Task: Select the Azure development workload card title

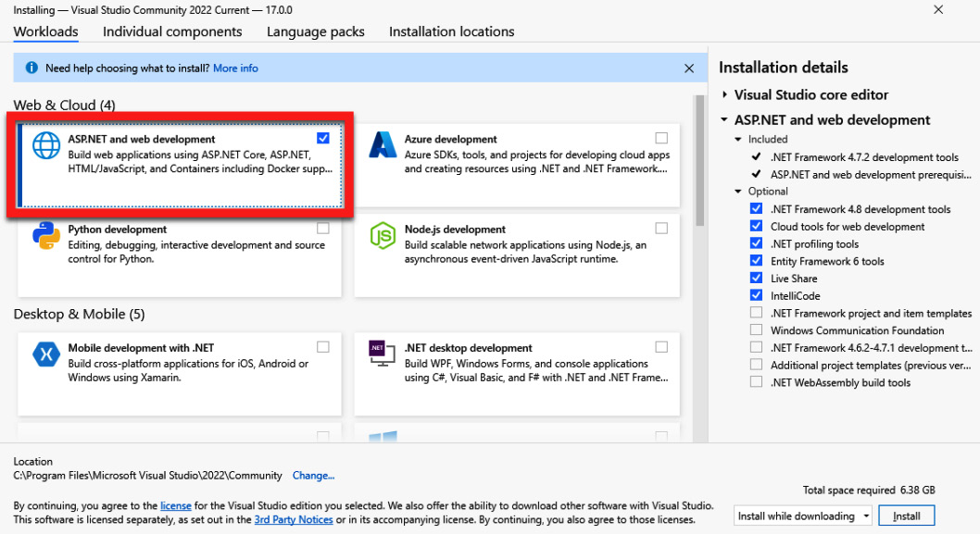Action: 450,139
